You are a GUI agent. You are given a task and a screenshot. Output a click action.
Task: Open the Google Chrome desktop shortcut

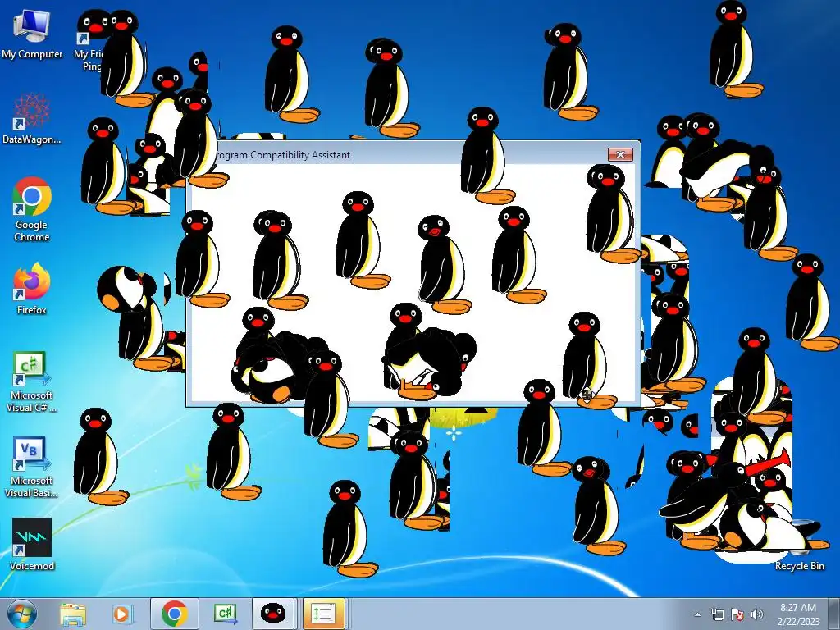click(32, 209)
